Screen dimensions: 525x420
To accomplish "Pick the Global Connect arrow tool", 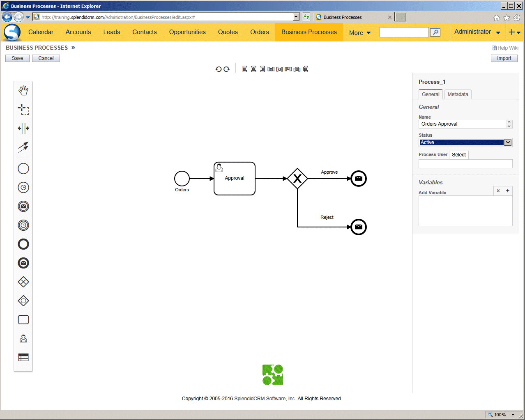I will click(x=23, y=147).
